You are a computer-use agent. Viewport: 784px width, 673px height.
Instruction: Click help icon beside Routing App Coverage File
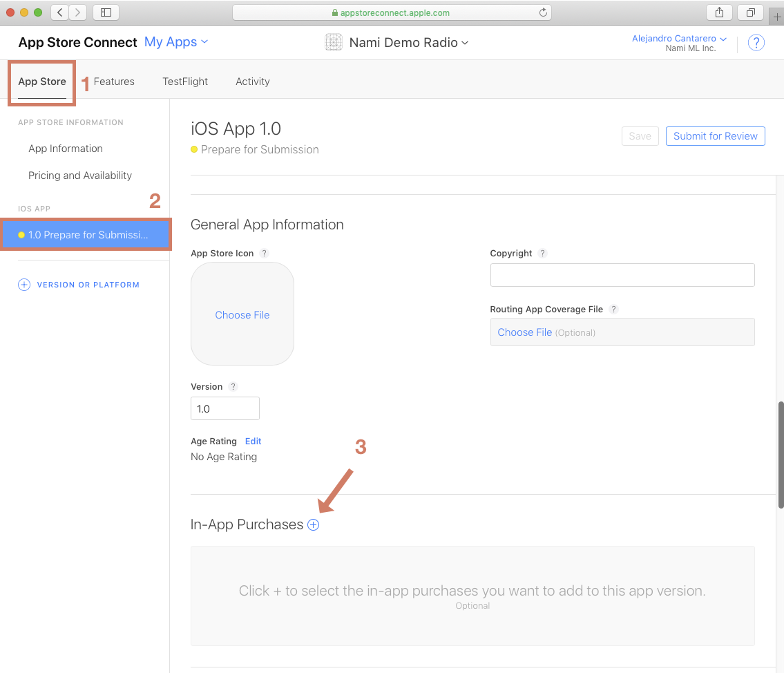613,310
